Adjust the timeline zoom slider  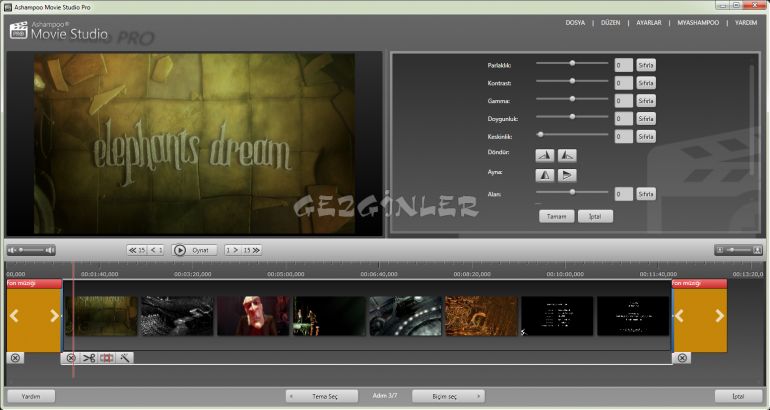tap(739, 250)
